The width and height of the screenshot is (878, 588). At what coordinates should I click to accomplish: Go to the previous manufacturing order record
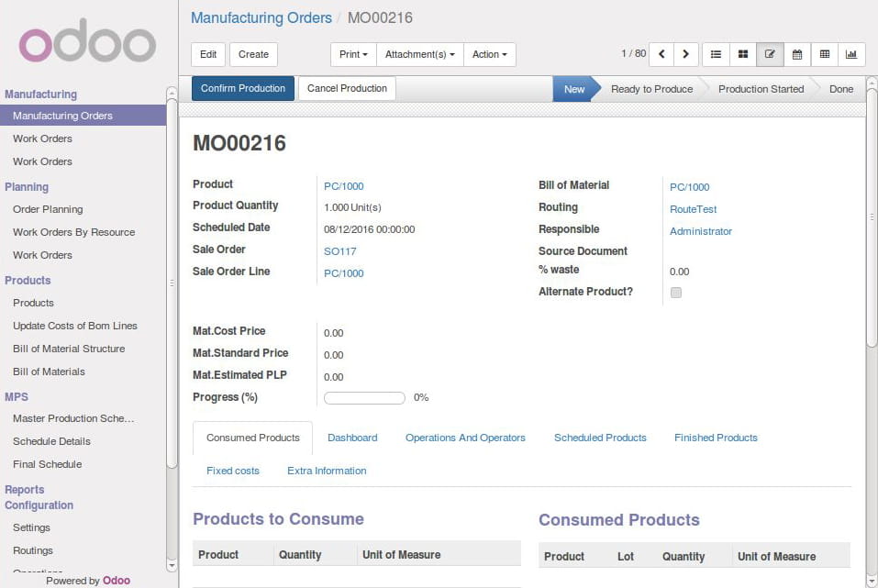click(x=661, y=54)
